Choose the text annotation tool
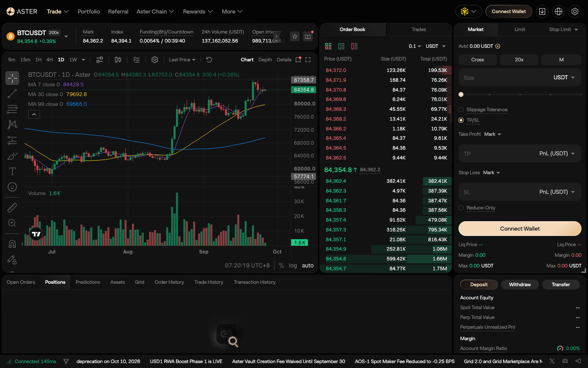 tap(12, 171)
